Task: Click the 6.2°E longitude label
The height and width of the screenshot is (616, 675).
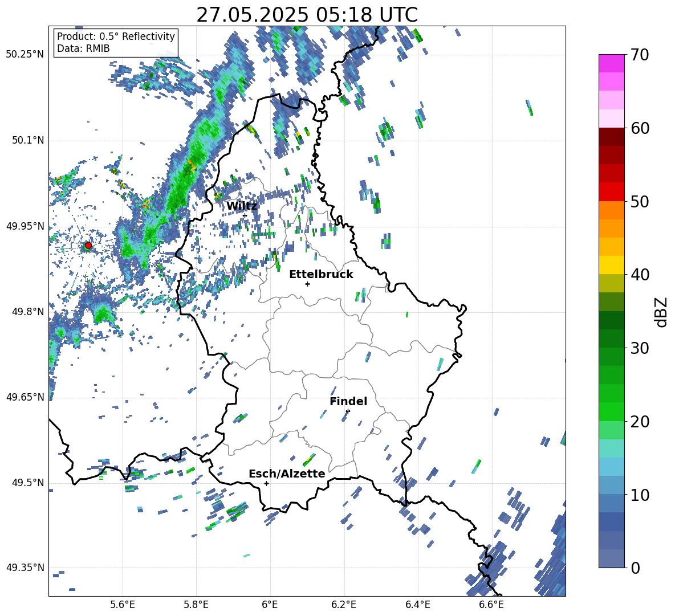Action: tap(344, 605)
